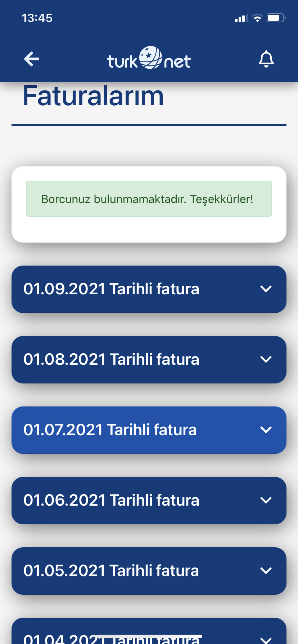Expand chevron for 01.07.2021 invoice

266,430
